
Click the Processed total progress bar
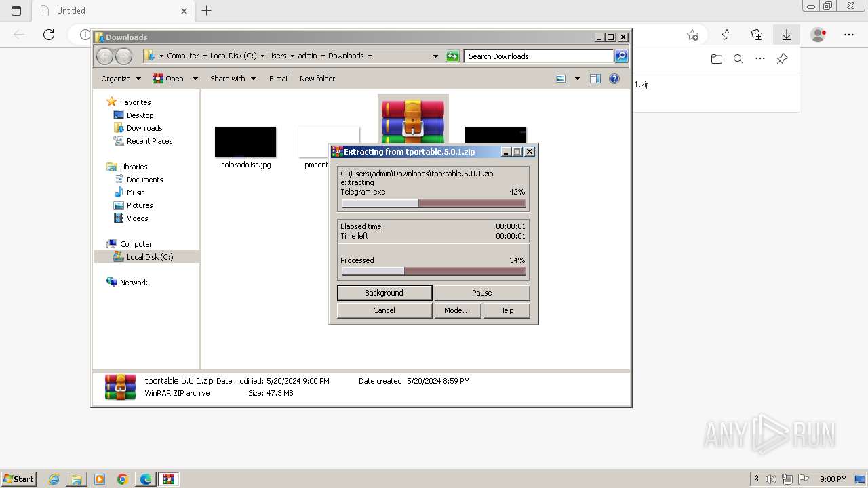[433, 271]
